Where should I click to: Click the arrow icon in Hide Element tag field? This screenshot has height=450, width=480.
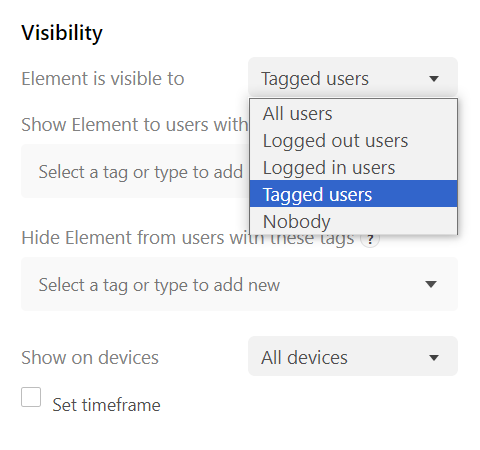pos(431,284)
